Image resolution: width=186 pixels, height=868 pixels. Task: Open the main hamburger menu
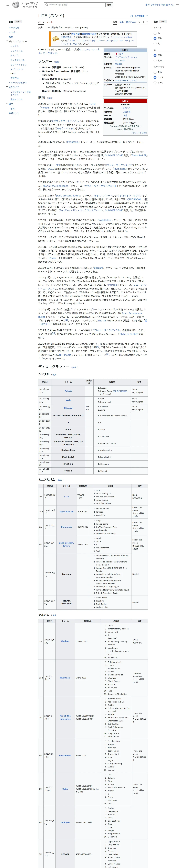8,5
